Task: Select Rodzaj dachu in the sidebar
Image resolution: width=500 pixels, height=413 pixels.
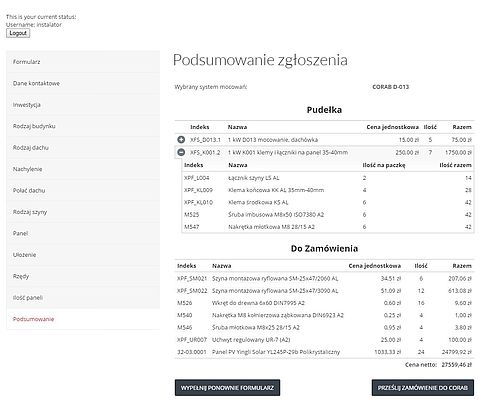Action: (83, 147)
